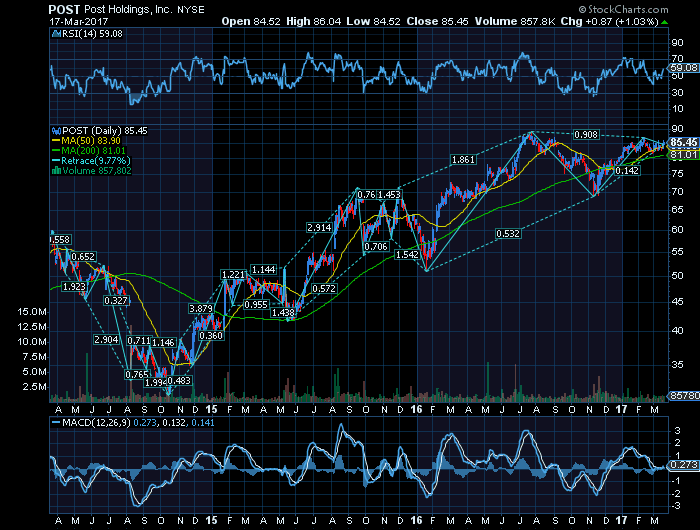Click the 0.955 retracement label
Viewport: 700px width, 530px height.
(x=256, y=305)
